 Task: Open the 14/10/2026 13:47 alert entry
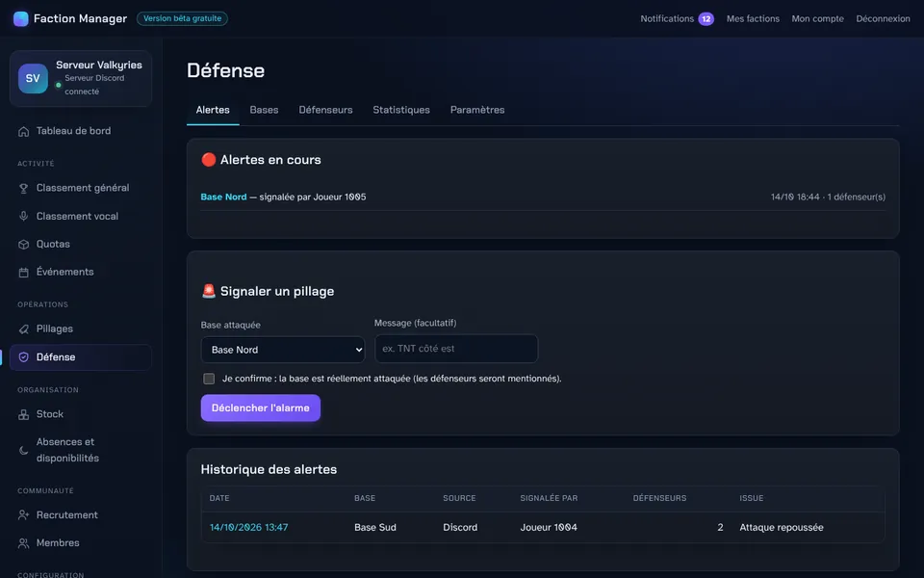pyautogui.click(x=248, y=527)
